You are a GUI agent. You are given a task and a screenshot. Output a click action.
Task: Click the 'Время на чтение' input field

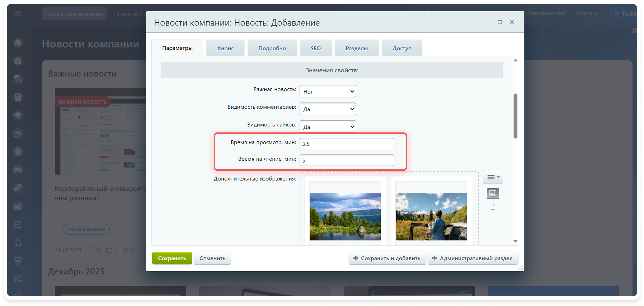(x=346, y=160)
